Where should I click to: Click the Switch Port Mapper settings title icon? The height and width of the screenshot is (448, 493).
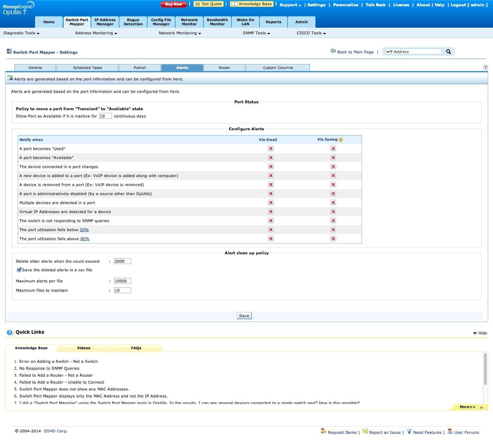pyautogui.click(x=9, y=51)
